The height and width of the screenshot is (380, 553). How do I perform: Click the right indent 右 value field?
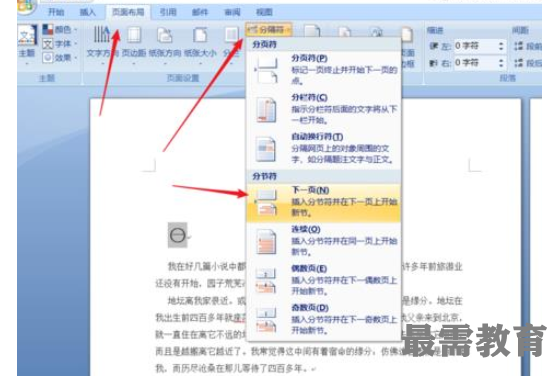(474, 63)
